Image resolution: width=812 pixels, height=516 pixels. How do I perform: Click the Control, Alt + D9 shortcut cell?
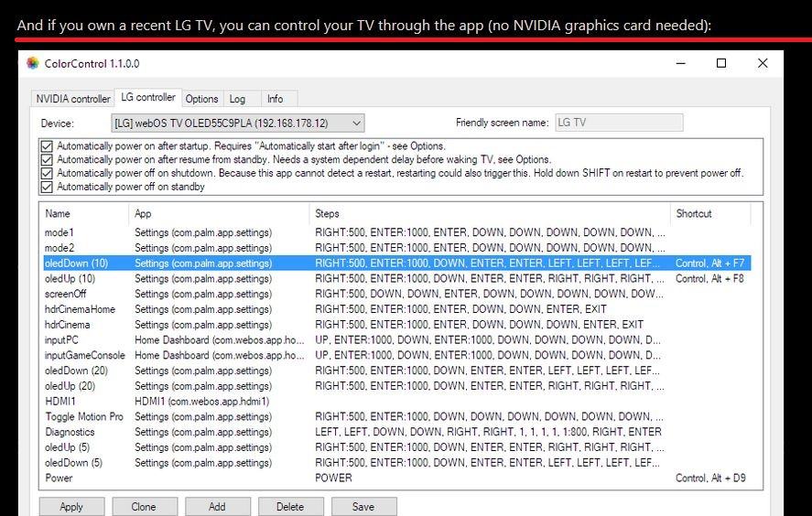(x=710, y=478)
